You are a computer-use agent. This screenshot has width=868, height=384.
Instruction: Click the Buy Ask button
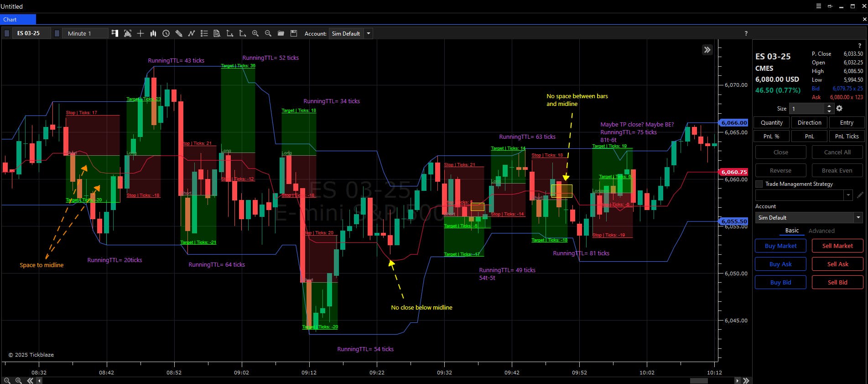(x=780, y=264)
